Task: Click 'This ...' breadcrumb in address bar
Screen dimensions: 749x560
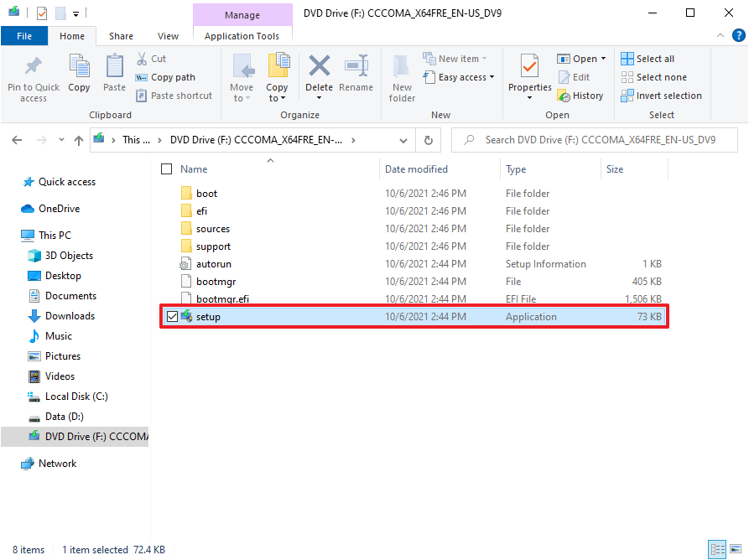Action: [136, 140]
